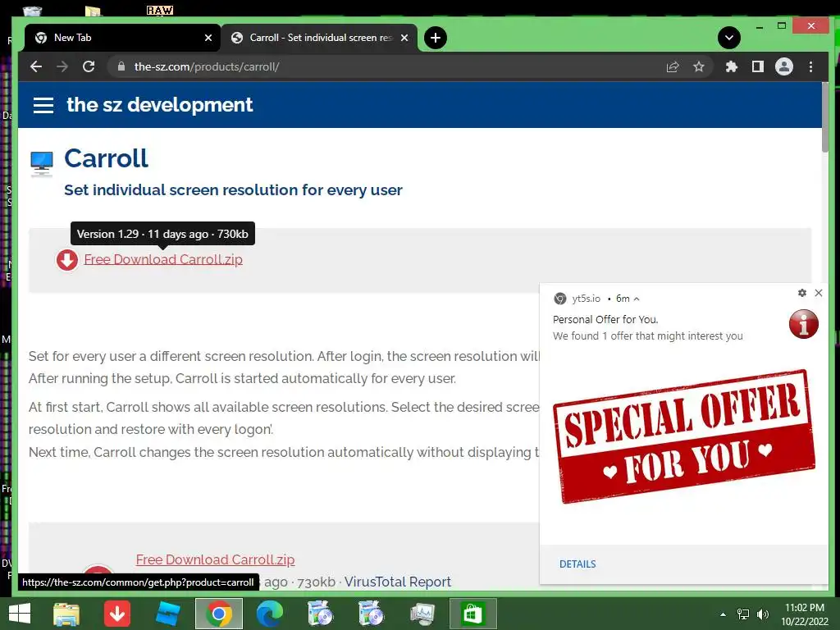Screen dimensions: 840x630
Task: Open the Microsoft Store taskbar icon
Action: pos(472,614)
